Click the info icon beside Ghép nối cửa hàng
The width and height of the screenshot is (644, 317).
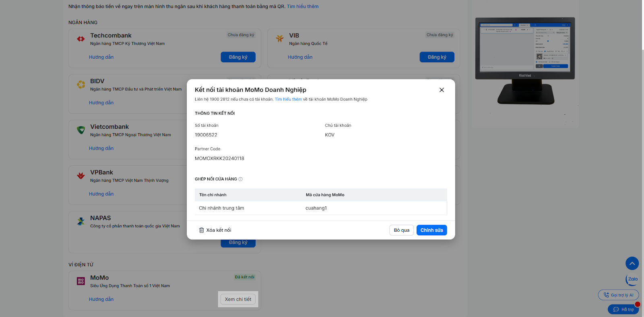click(241, 179)
